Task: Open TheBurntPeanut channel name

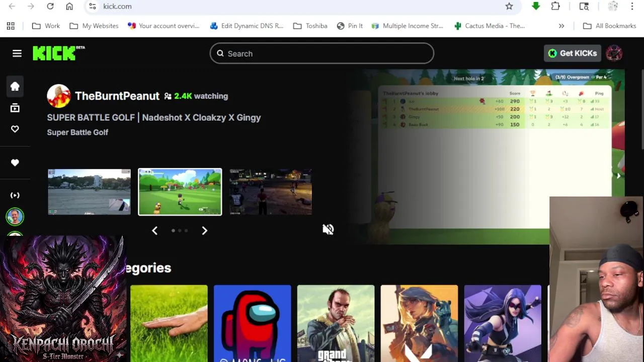Action: tap(117, 96)
